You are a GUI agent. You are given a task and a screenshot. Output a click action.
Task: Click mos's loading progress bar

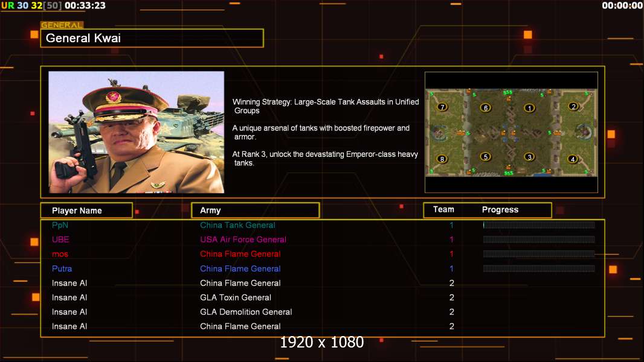tap(539, 254)
